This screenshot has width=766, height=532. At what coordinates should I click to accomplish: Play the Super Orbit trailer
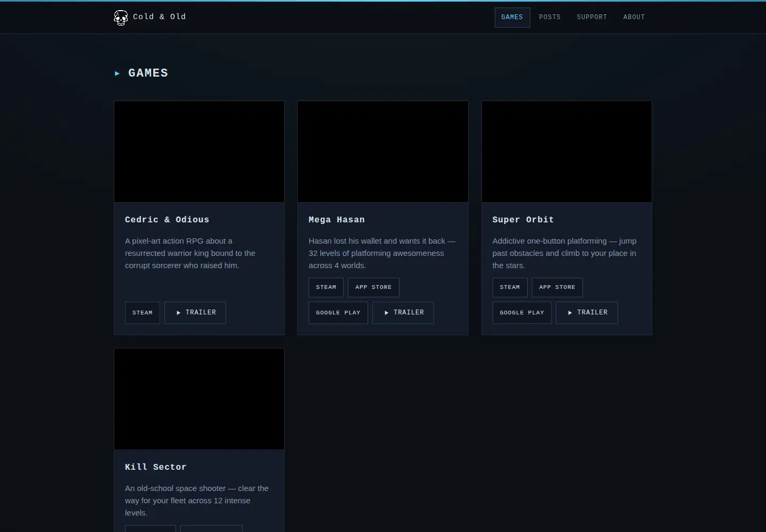587,313
